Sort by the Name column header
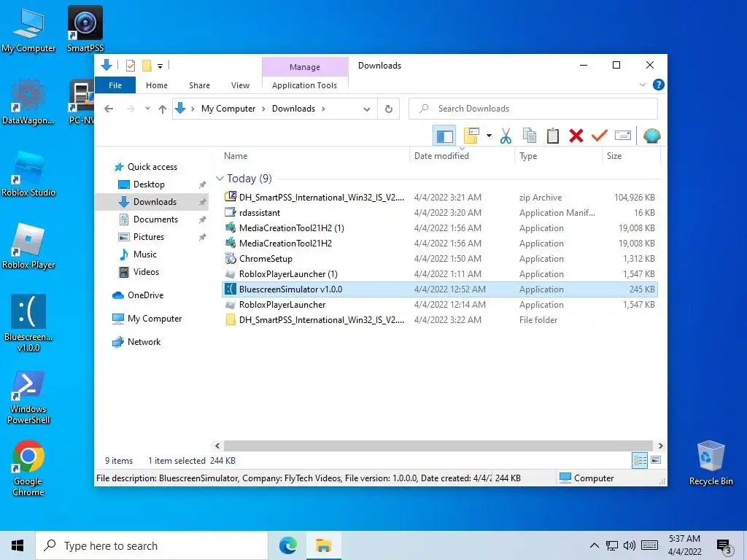Screen dimensions: 747x560 click(x=314, y=156)
